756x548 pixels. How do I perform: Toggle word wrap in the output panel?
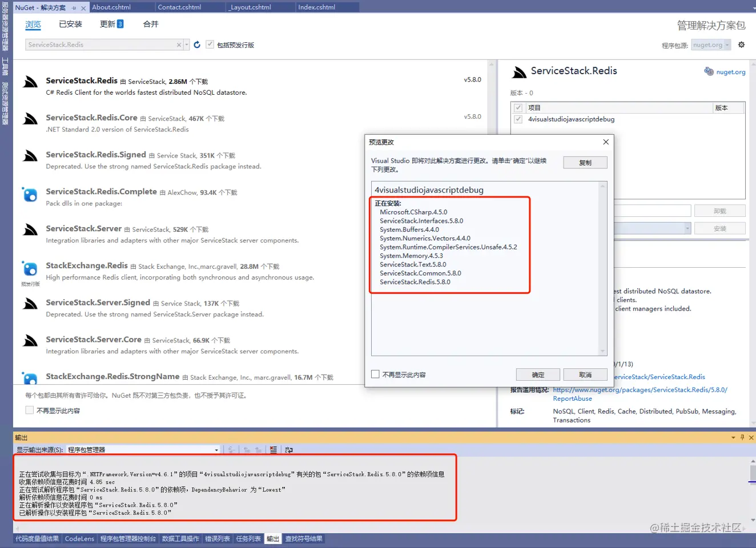289,450
